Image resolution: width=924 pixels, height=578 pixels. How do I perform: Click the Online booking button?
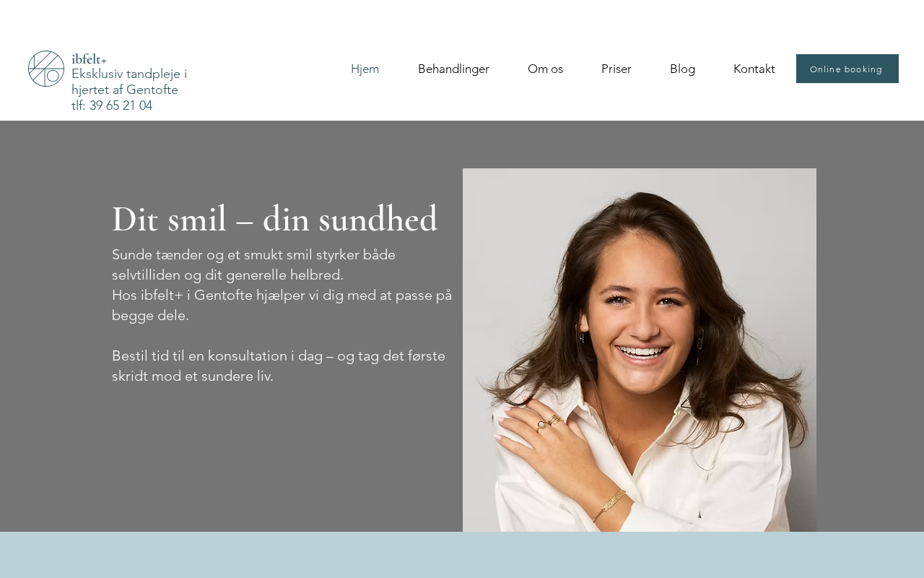pyautogui.click(x=847, y=69)
